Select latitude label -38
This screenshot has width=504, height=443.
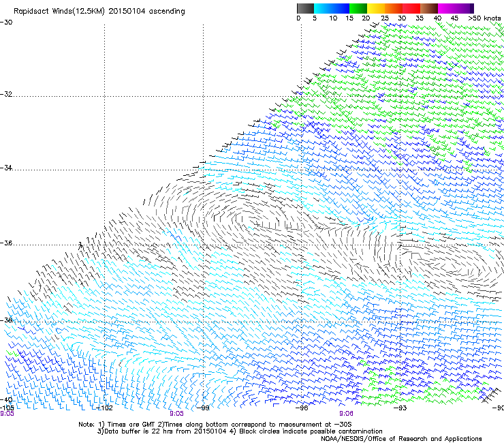[x=6, y=320]
